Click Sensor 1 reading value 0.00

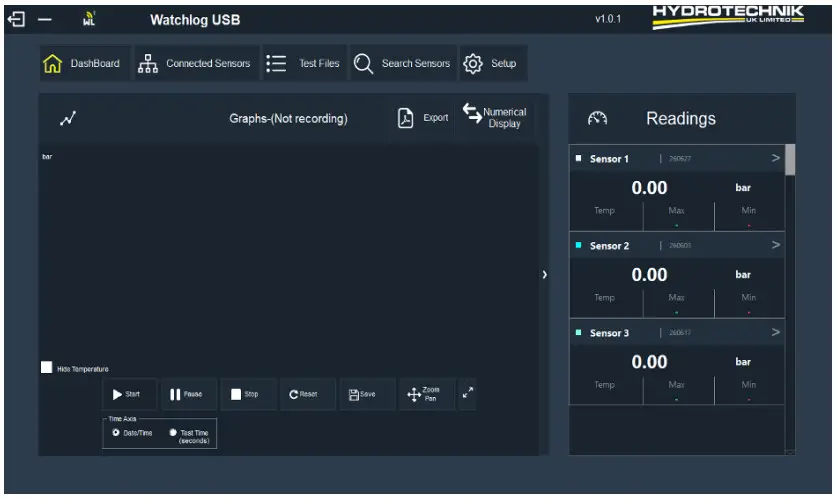[649, 188]
